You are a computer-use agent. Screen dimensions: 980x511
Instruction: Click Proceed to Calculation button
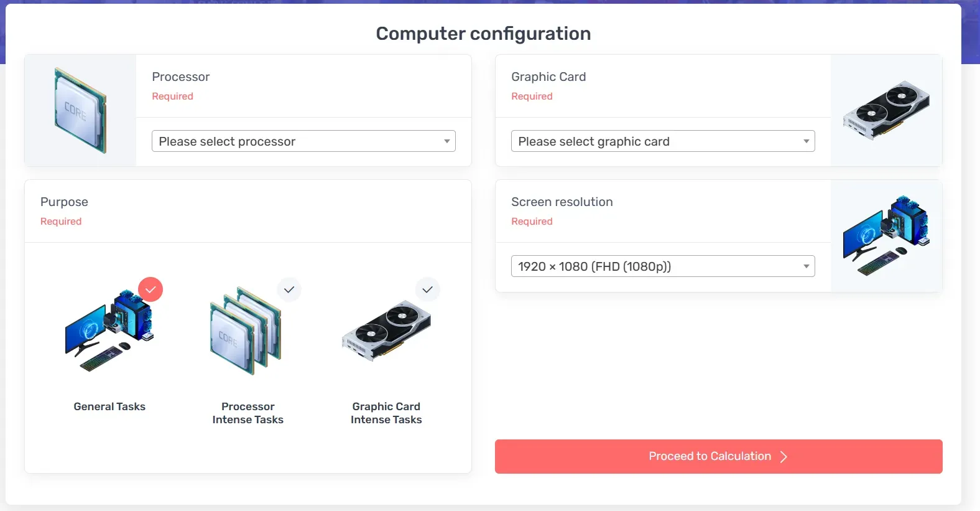pos(709,456)
